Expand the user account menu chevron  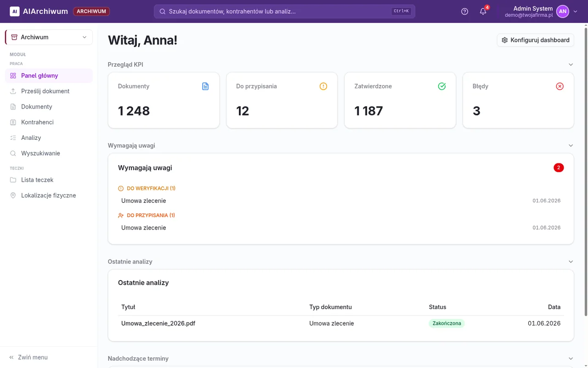[575, 11]
